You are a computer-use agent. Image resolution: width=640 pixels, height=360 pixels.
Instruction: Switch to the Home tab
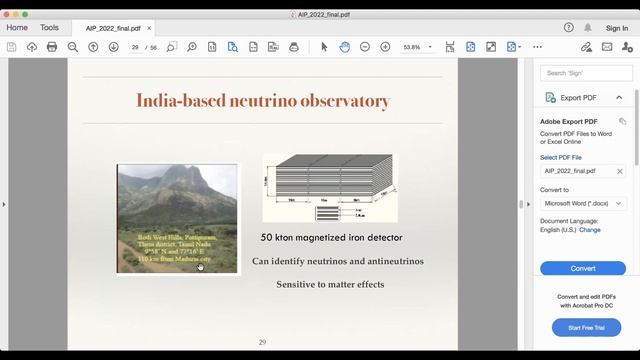(x=17, y=27)
